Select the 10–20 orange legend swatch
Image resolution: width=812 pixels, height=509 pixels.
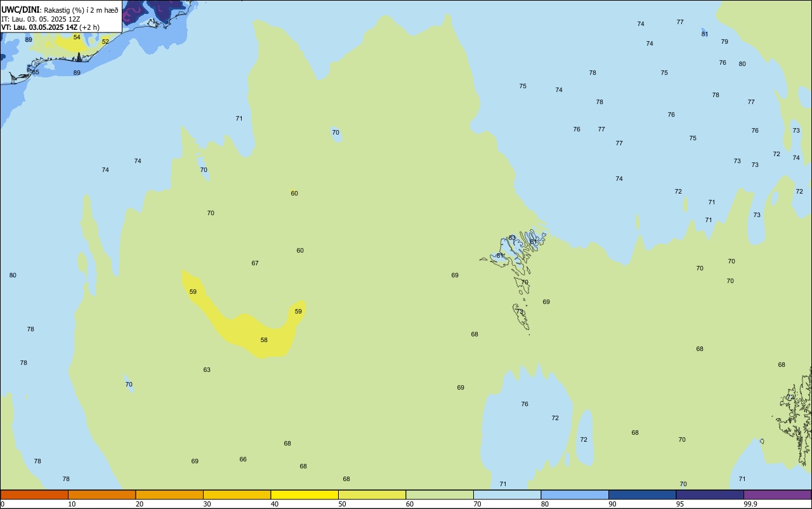click(x=101, y=494)
